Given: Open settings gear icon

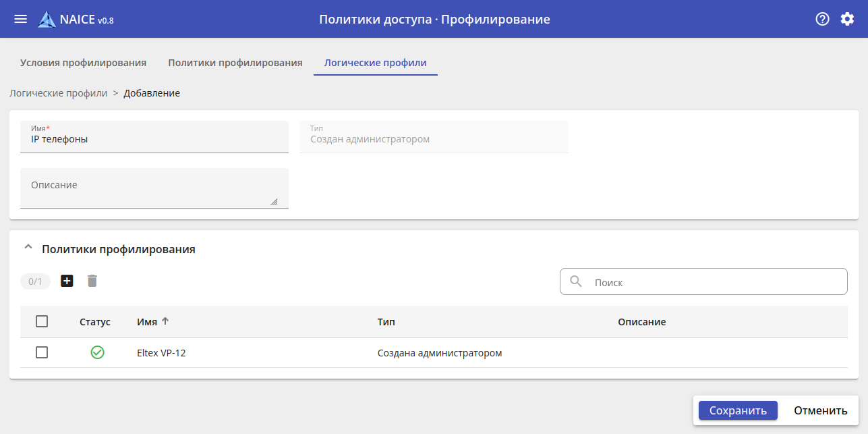Looking at the screenshot, I should (x=847, y=19).
